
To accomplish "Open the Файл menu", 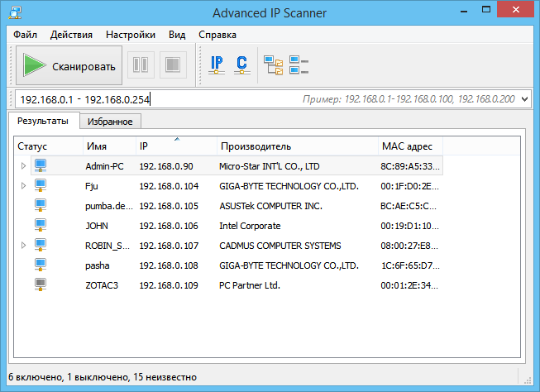I will coord(25,35).
